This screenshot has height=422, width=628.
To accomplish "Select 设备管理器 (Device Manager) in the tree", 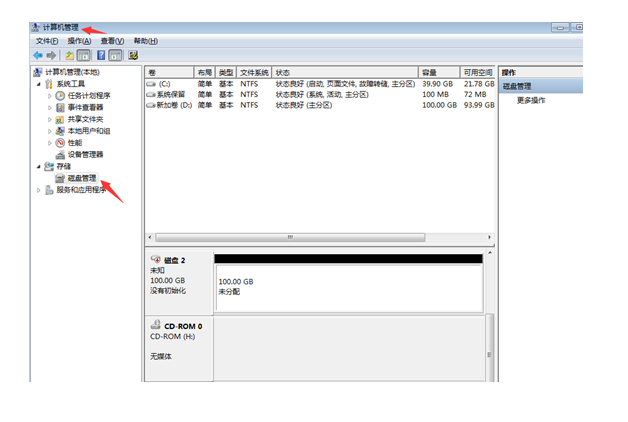I will [x=85, y=154].
